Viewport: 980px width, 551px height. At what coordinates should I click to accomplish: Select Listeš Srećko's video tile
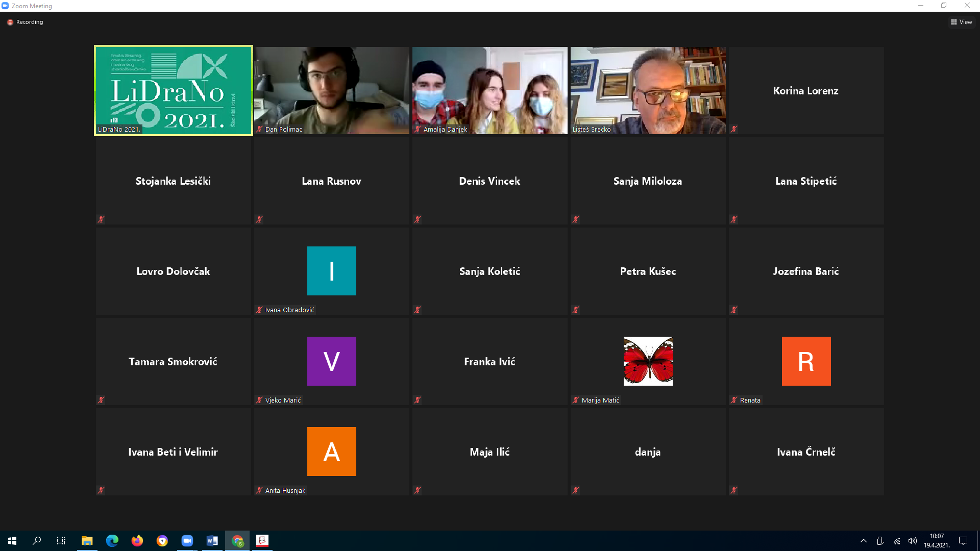648,90
